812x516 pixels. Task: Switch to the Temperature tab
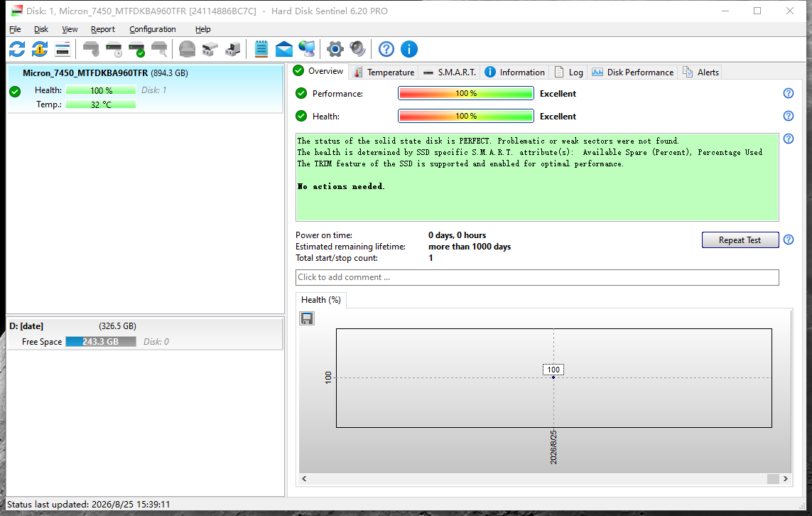click(x=383, y=72)
